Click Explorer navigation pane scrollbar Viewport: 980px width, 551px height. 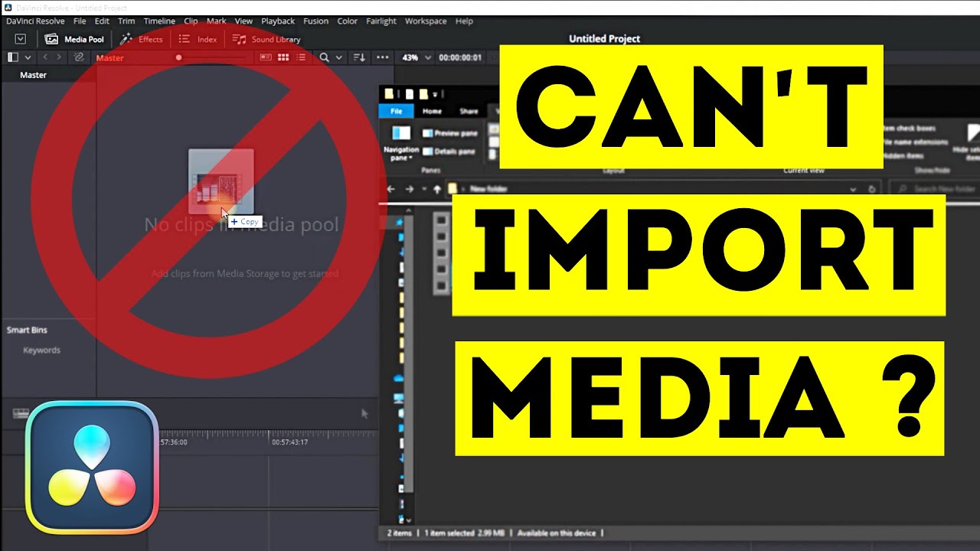(410, 352)
